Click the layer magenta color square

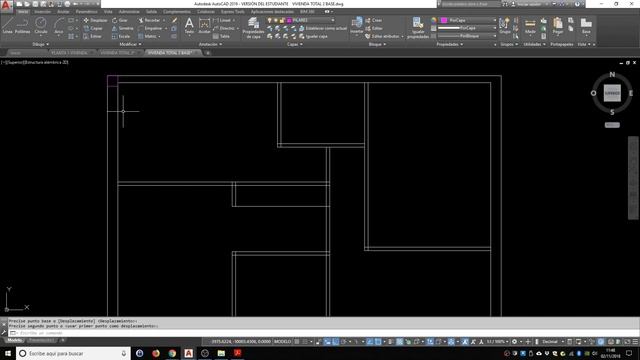289,20
